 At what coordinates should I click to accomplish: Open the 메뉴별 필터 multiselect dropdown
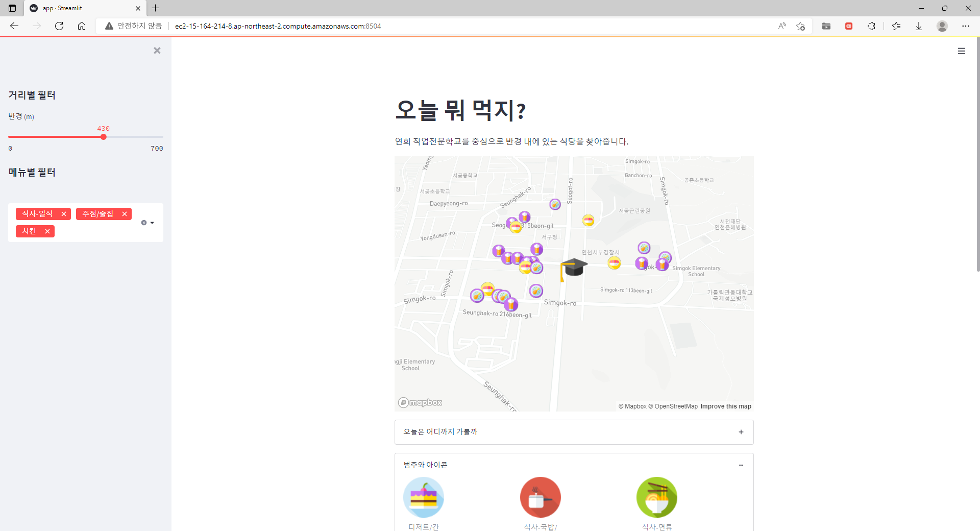[151, 223]
